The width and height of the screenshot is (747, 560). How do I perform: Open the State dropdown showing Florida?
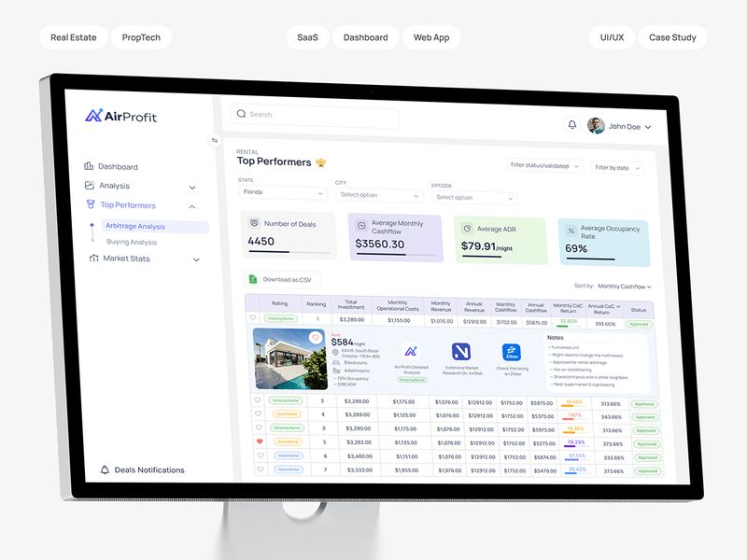pos(283,192)
